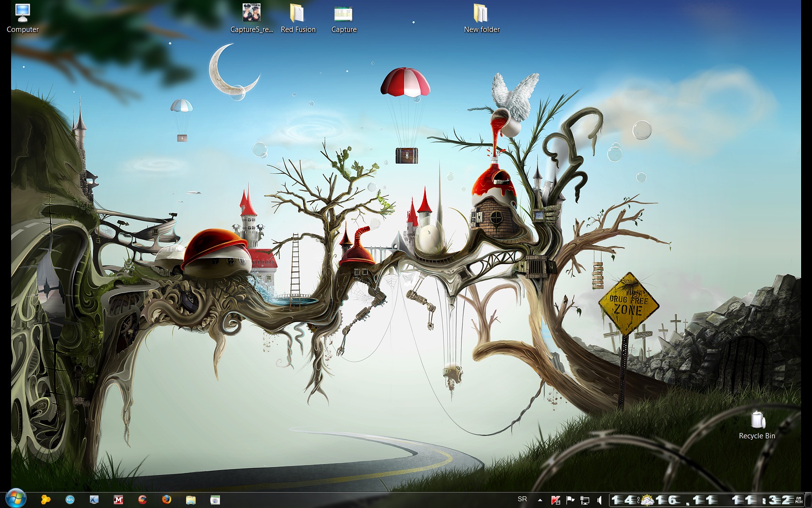Select the Red Fusion folder
Screen dimensions: 812x508
click(298, 18)
